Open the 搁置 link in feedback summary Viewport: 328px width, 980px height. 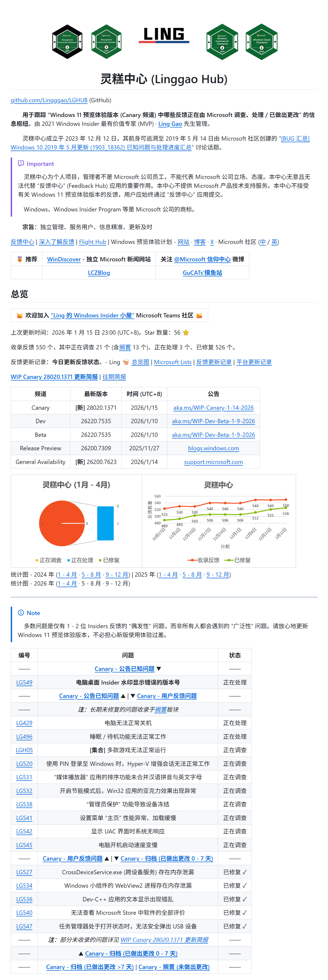[x=125, y=347]
